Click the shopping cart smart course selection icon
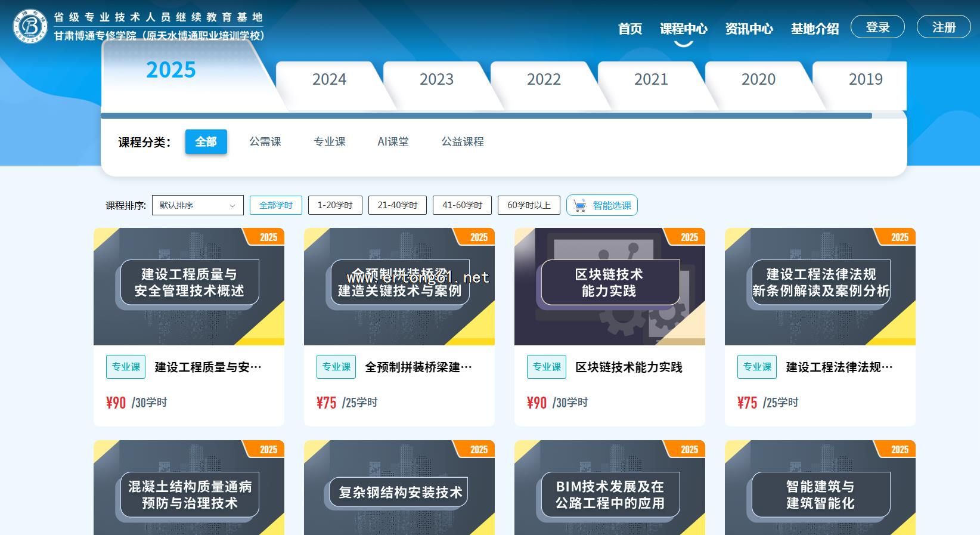The width and height of the screenshot is (980, 535). click(579, 206)
